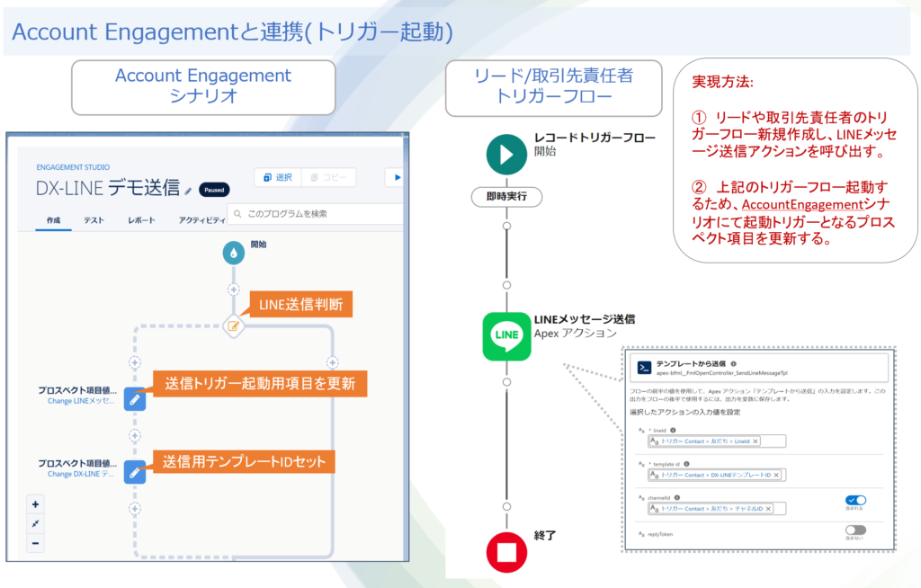Add step via plus above LINE decision node
Image resolution: width=921 pixels, height=588 pixels.
coord(234,290)
